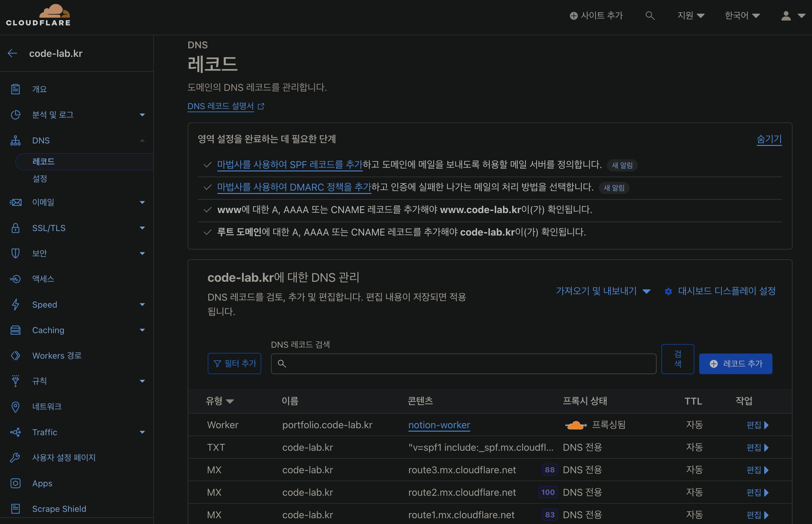Select the Speed lightning icon
The image size is (812, 524).
15,305
